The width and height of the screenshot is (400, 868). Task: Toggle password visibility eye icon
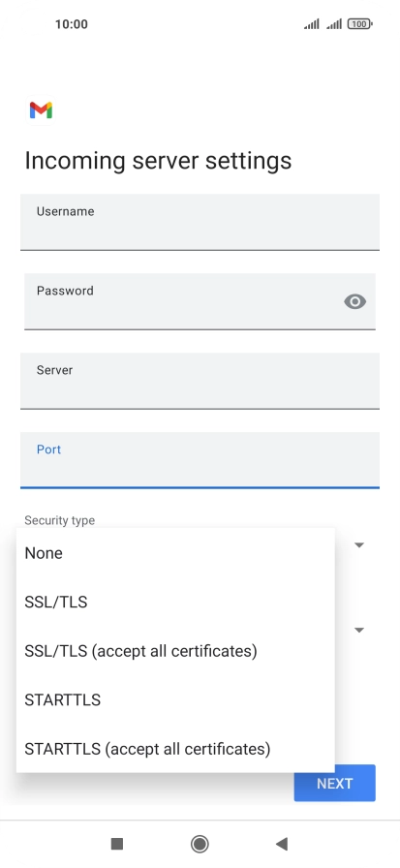354,301
